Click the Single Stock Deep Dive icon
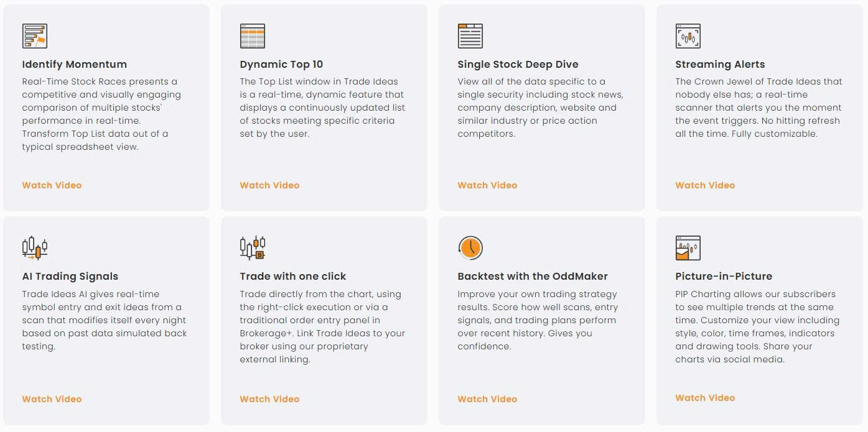Image resolution: width=868 pixels, height=432 pixels. click(470, 36)
